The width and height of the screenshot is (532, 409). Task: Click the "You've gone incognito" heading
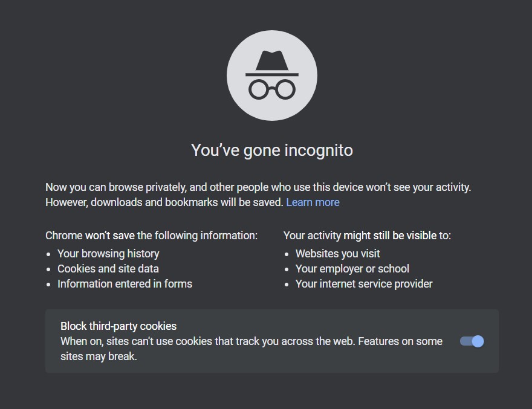[271, 150]
